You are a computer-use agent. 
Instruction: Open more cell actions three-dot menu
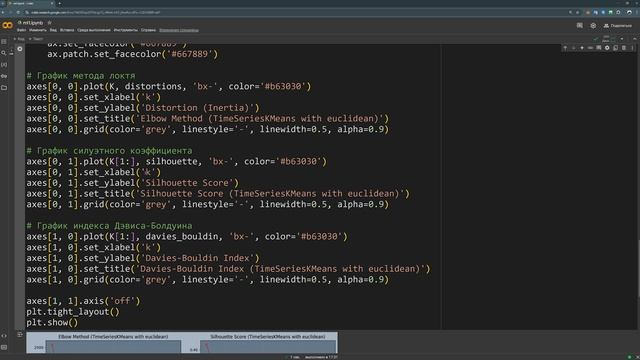click(632, 48)
